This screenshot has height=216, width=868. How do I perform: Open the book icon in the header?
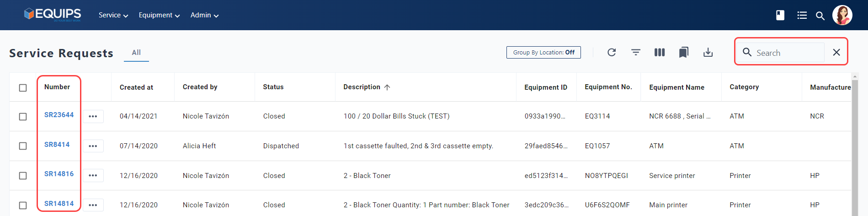780,15
